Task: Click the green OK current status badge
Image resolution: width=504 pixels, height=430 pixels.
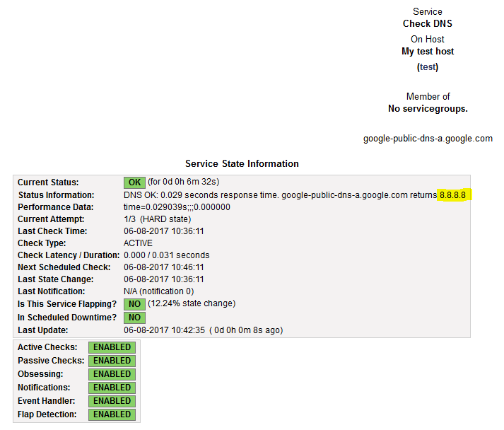Action: pos(134,182)
